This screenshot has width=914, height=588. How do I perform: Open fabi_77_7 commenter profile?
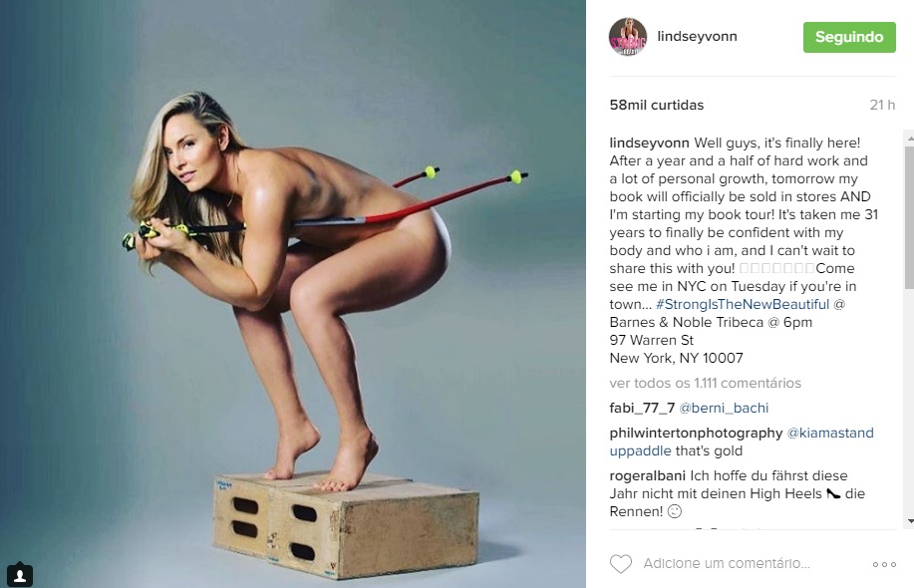[x=642, y=408]
